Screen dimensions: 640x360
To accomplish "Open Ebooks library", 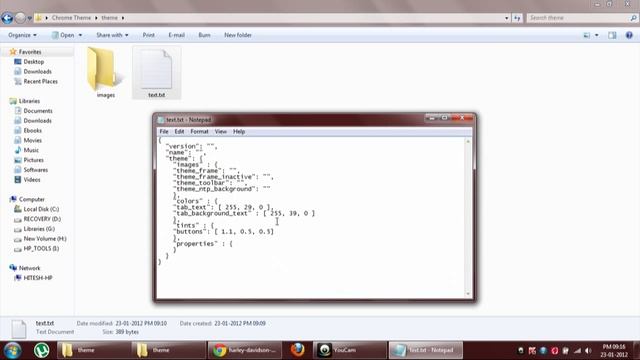I will [x=32, y=131].
